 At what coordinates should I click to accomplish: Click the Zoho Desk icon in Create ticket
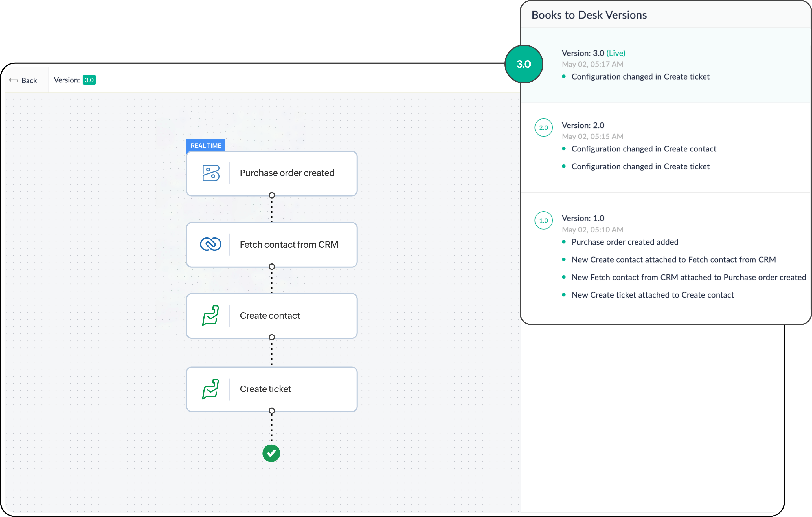211,389
